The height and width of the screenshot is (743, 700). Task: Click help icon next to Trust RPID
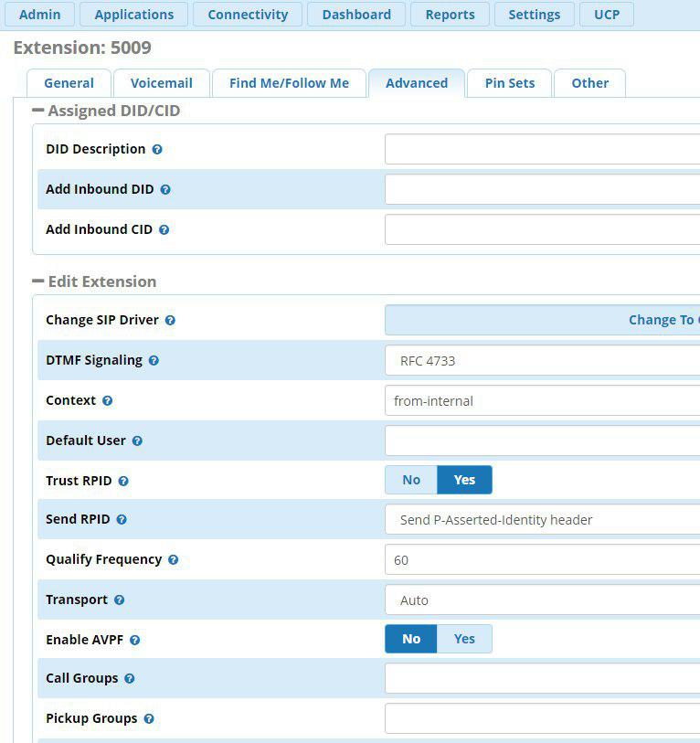(123, 481)
